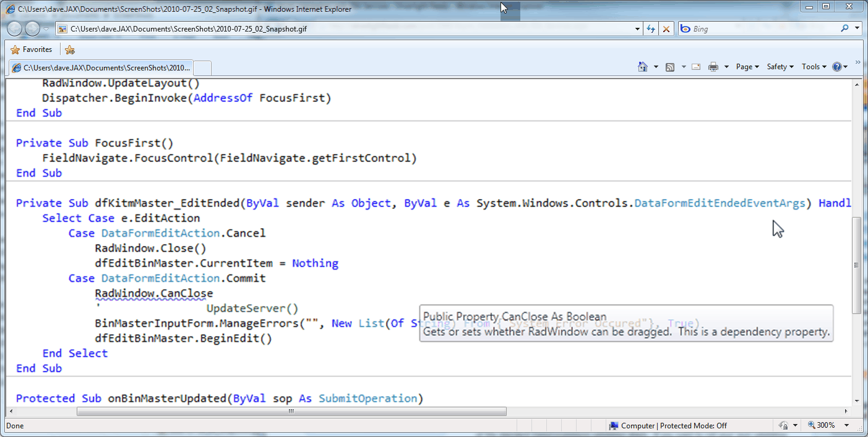Click the horizontal scrollbar right arrow
This screenshot has height=437, width=868.
[x=846, y=411]
